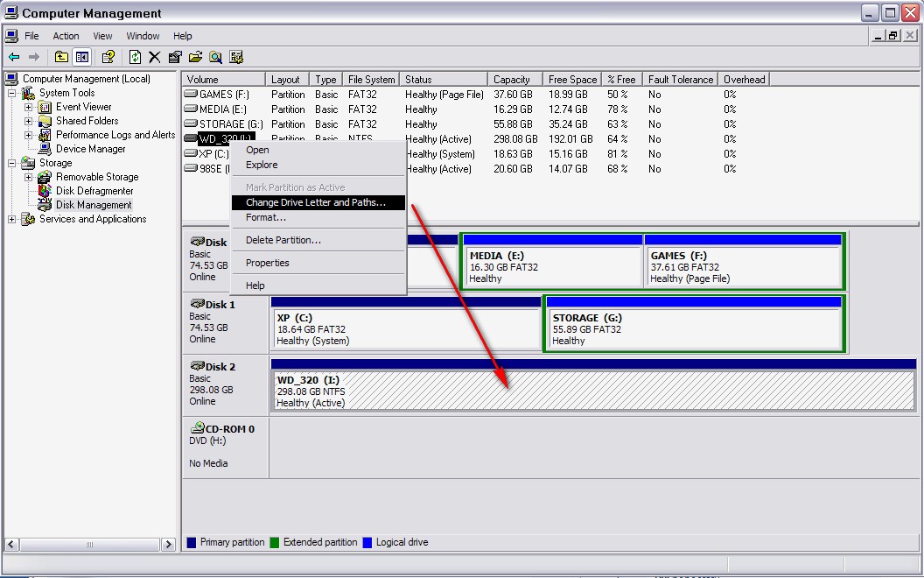Click the Logical drive legend color square
Screen dimensions: 924x578
pyautogui.click(x=367, y=543)
